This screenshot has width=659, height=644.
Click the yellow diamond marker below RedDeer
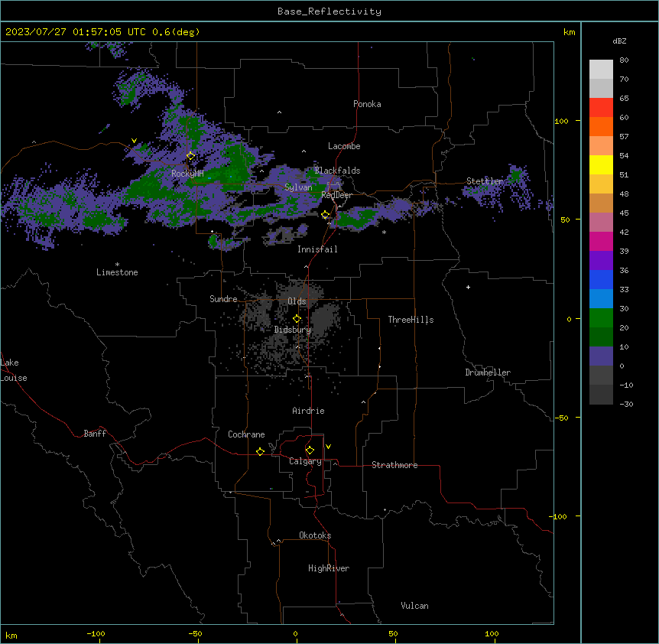(326, 215)
